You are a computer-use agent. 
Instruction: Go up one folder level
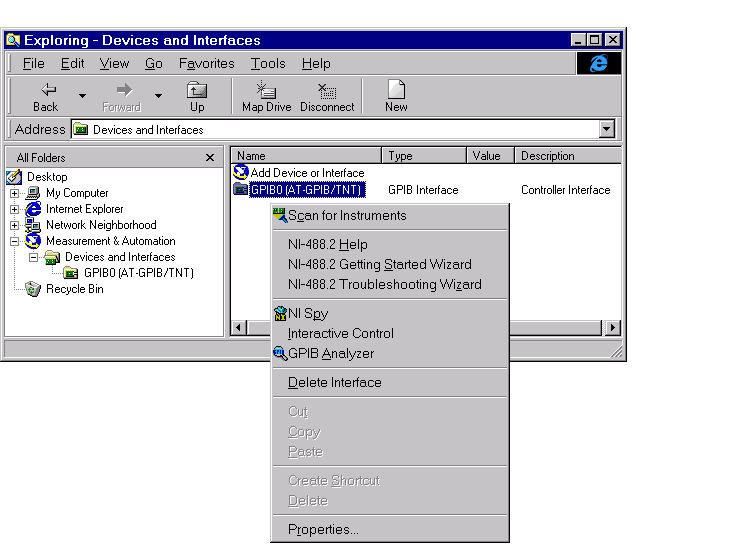point(197,96)
